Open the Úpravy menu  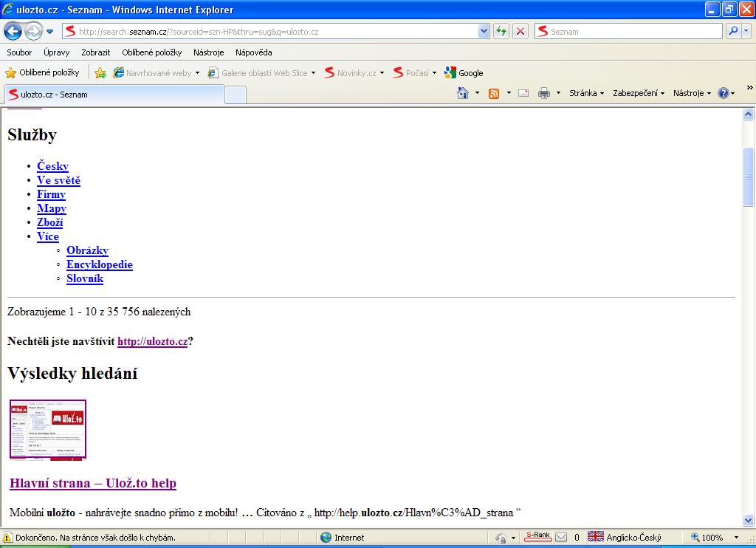56,52
